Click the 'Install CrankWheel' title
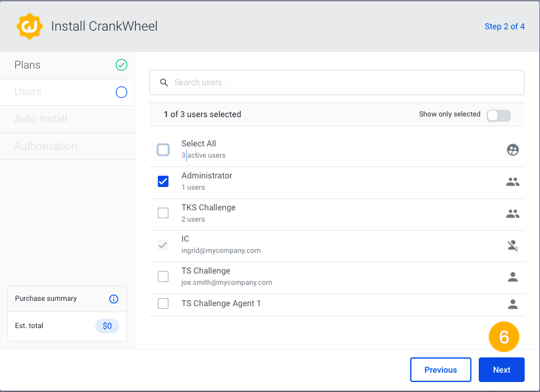 click(x=105, y=26)
